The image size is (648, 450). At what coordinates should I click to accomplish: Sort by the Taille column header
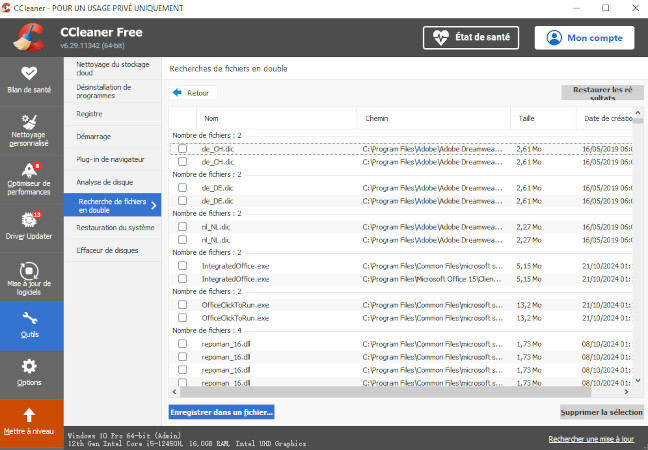click(x=543, y=119)
